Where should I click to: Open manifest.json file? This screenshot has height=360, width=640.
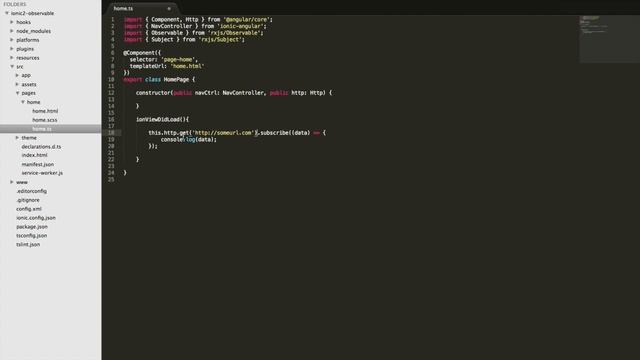(38, 164)
